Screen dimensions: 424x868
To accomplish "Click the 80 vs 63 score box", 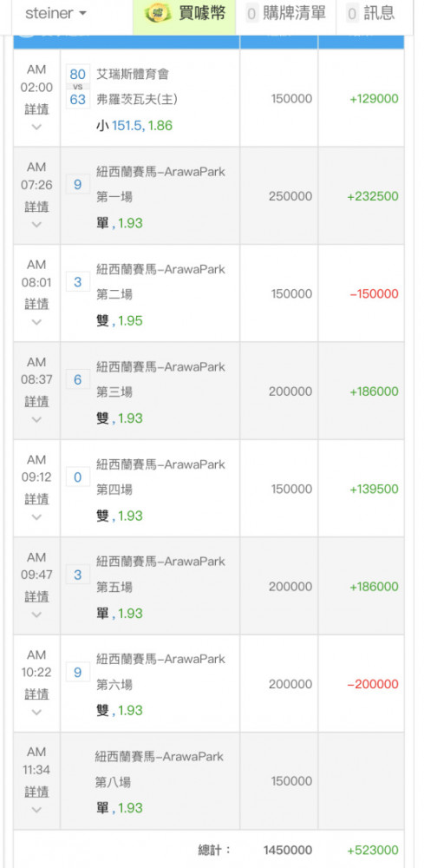I will point(77,87).
